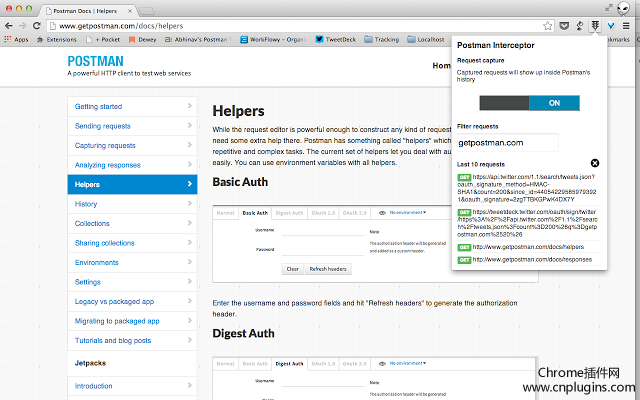Click the GET badge of api.twitter.com request

464,177
